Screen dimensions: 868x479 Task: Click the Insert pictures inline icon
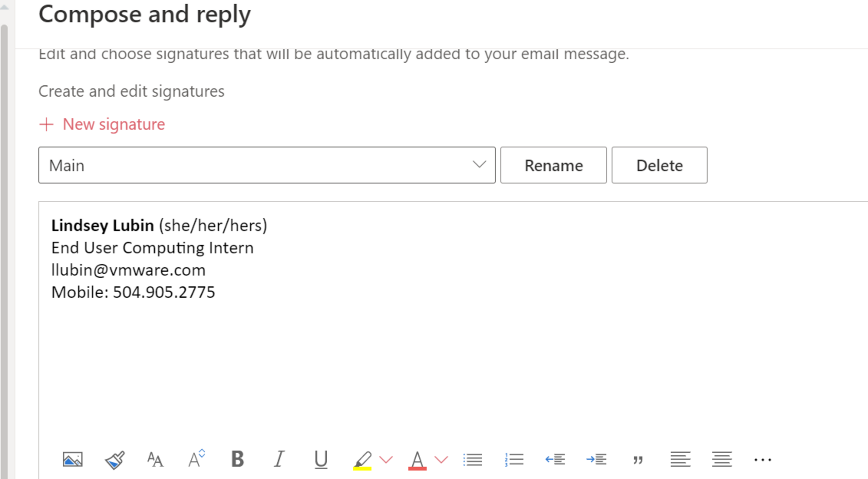tap(72, 460)
